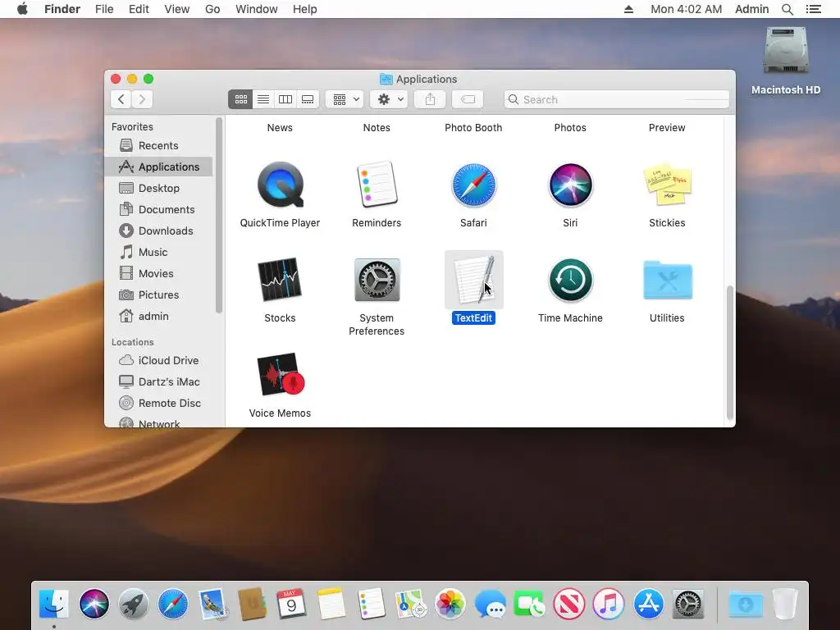
Task: Open Music in the sidebar
Action: (x=159, y=253)
